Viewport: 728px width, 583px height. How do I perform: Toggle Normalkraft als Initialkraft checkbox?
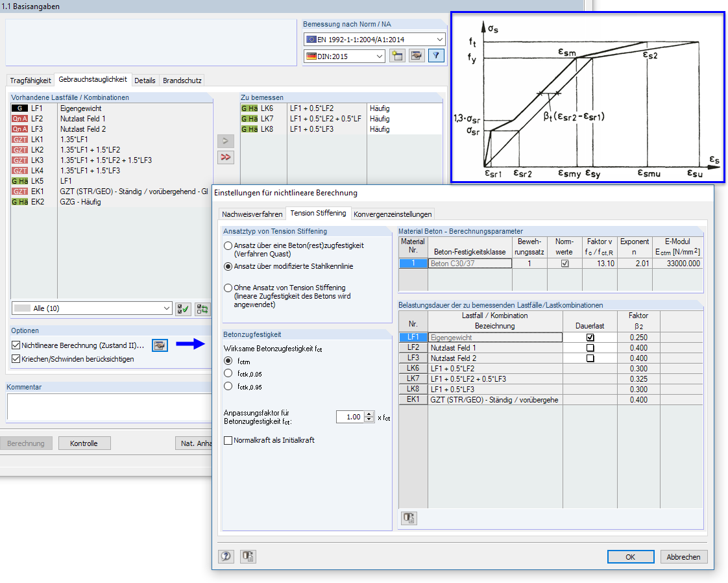coord(228,440)
